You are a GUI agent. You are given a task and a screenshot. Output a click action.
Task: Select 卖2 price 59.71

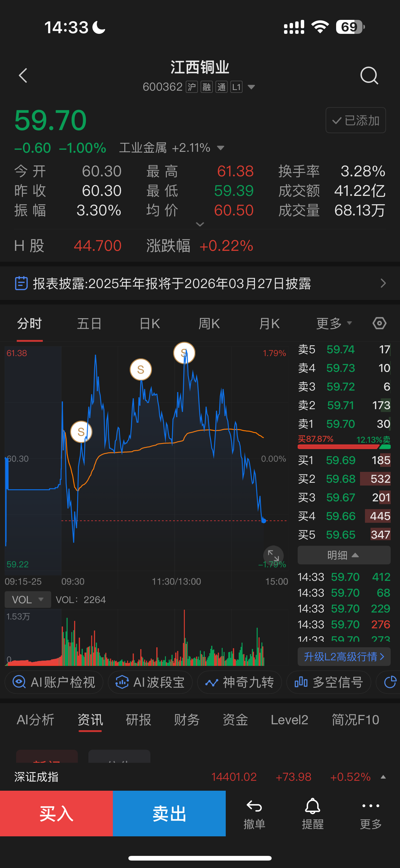(340, 405)
